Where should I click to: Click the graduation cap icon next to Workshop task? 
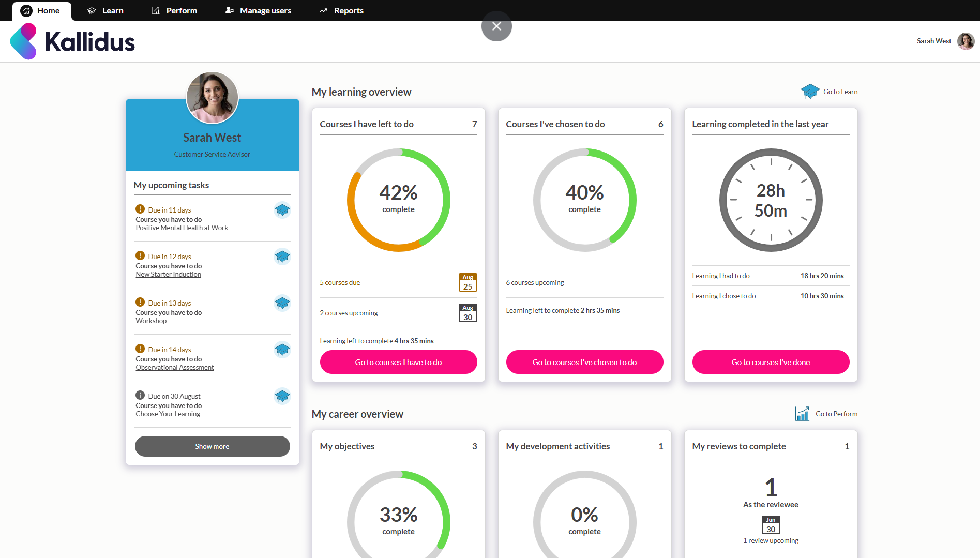[282, 303]
